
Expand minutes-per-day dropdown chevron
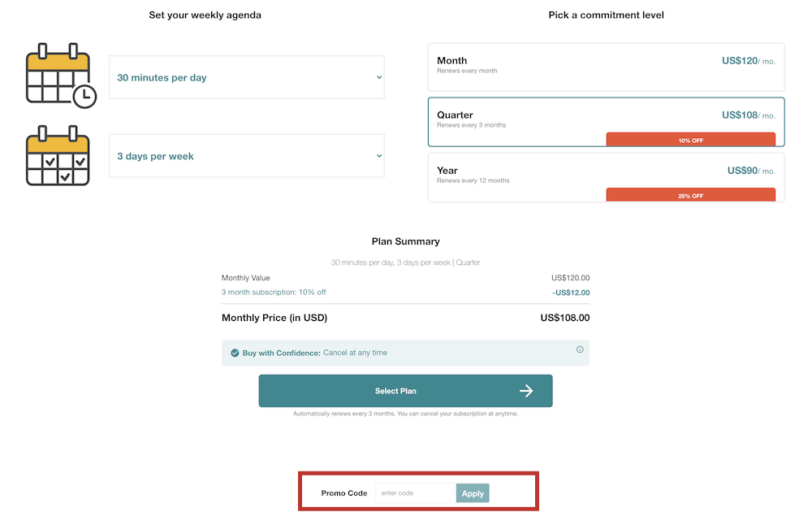[x=379, y=77]
